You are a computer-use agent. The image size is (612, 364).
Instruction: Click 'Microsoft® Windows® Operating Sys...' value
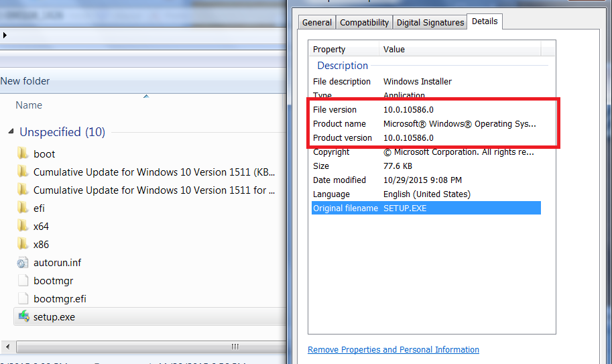[459, 123]
